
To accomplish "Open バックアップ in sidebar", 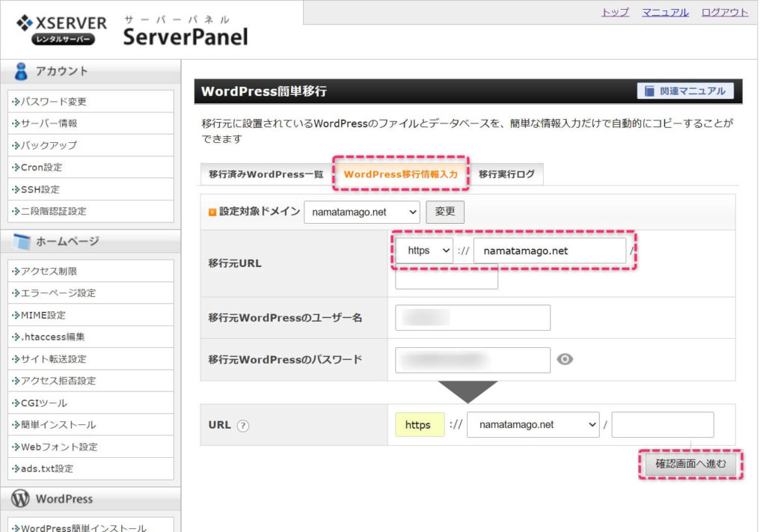I will click(x=91, y=146).
